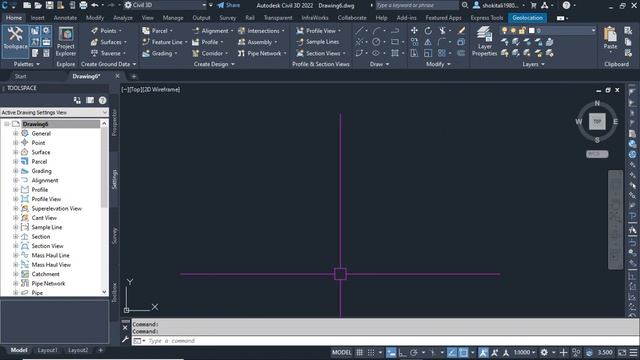Open the Settings tab of Toolspace
This screenshot has width=640, height=360.
115,180
